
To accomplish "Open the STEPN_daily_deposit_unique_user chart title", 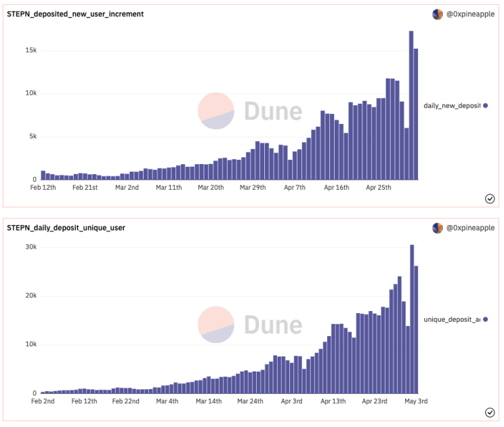I will 66,228.
